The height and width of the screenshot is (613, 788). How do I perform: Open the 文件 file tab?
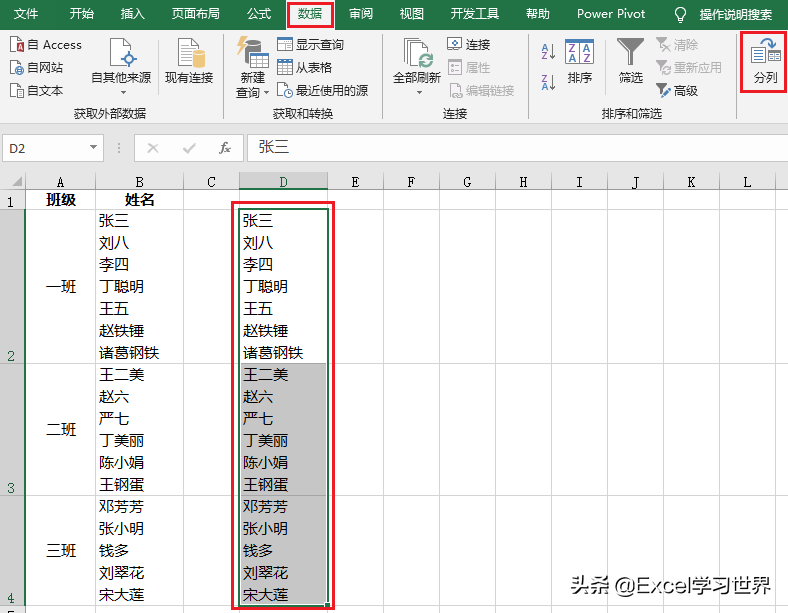[26, 14]
